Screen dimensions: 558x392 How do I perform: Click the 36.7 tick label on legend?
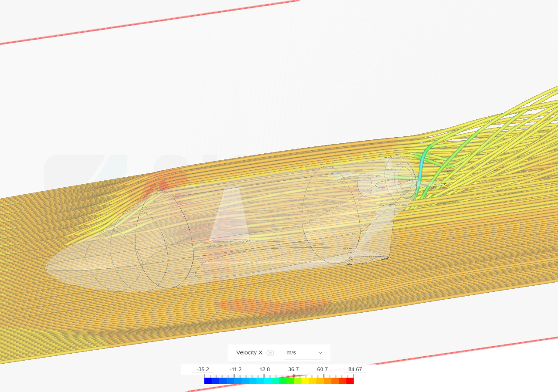[x=293, y=369]
